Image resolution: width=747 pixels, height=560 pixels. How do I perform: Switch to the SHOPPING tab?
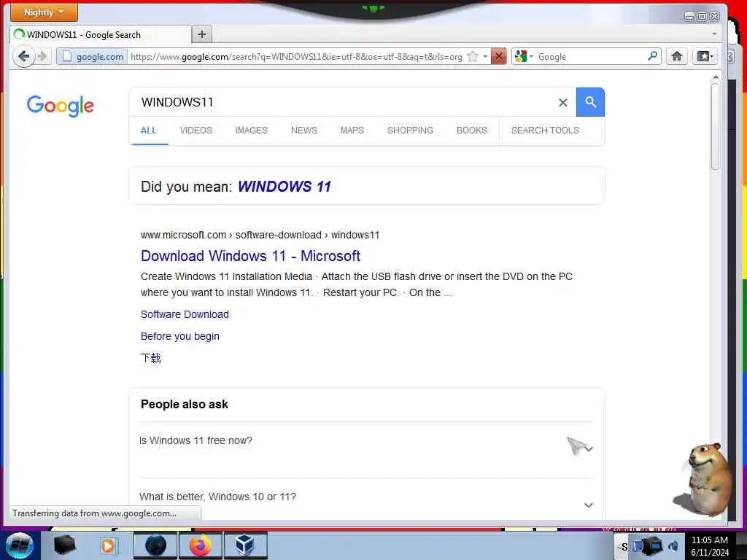(x=410, y=131)
